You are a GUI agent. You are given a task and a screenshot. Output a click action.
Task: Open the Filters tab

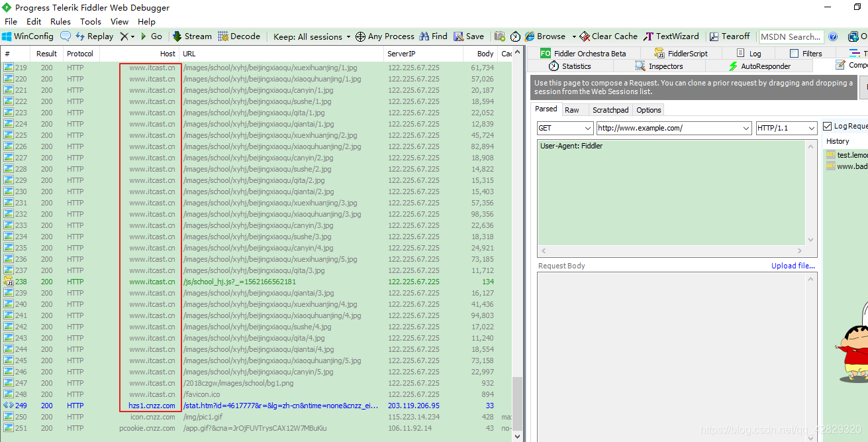coord(806,53)
